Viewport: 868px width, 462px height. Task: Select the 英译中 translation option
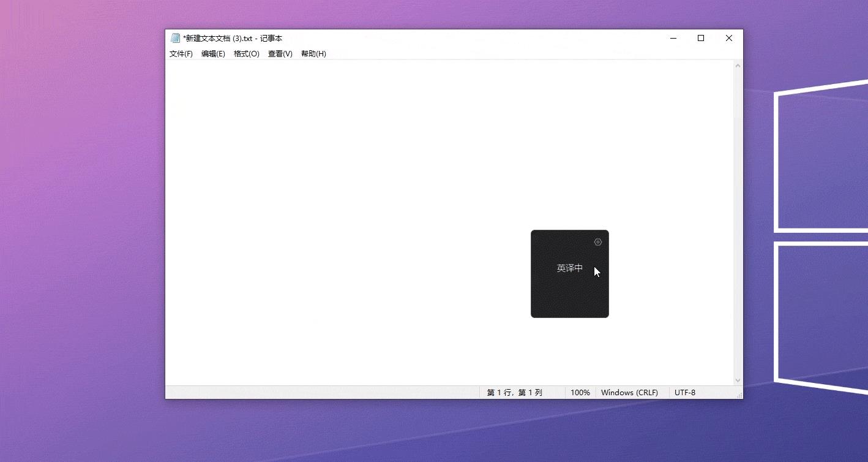click(x=569, y=268)
